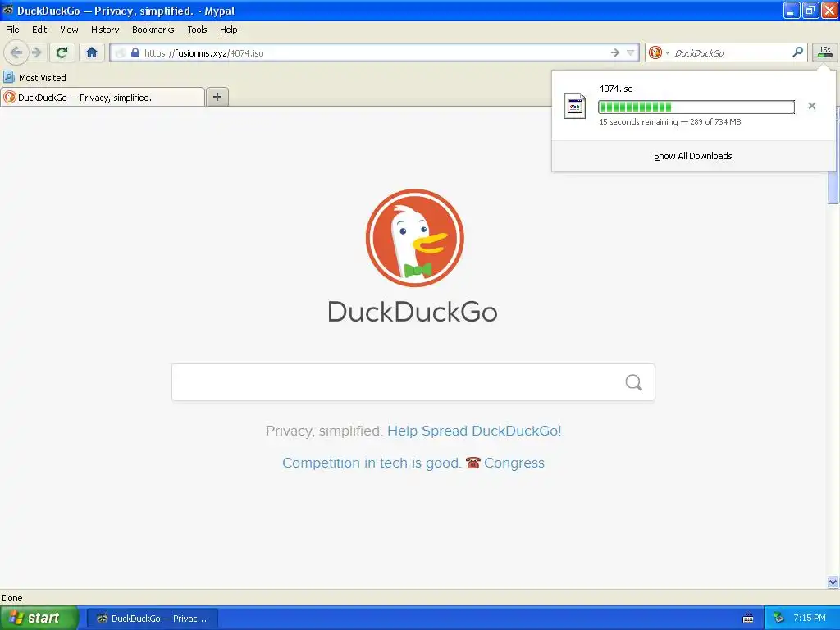Open the Bookmarks menu
The width and height of the screenshot is (840, 630).
point(153,30)
